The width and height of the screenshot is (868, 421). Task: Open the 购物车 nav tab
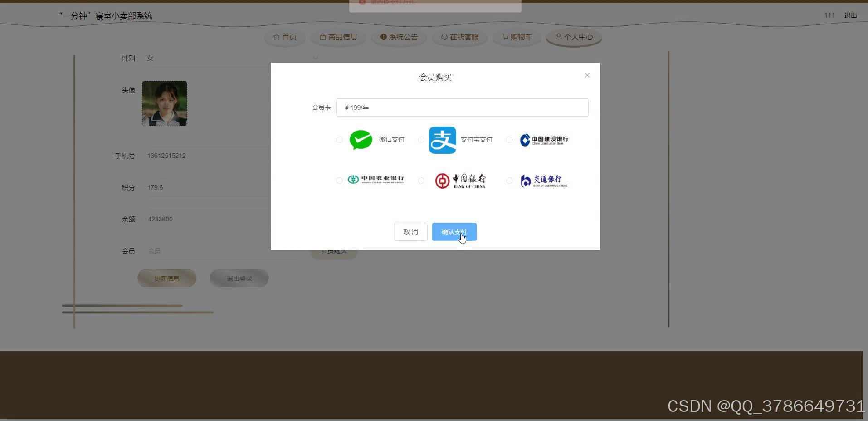click(x=517, y=37)
